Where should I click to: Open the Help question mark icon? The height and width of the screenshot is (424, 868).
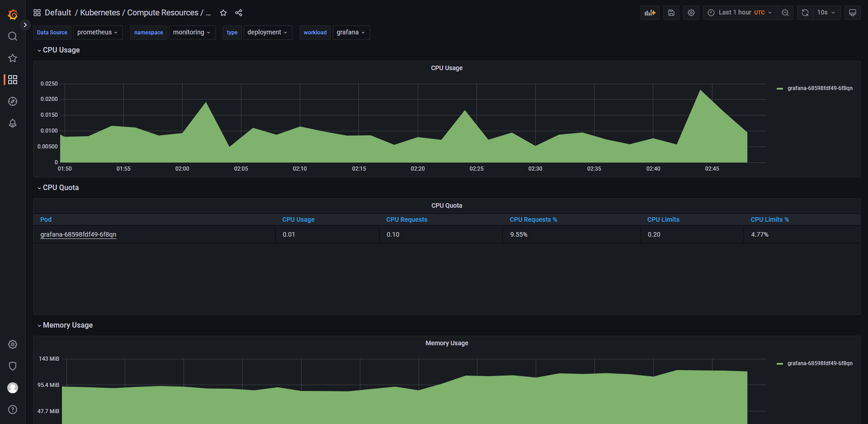(x=13, y=410)
